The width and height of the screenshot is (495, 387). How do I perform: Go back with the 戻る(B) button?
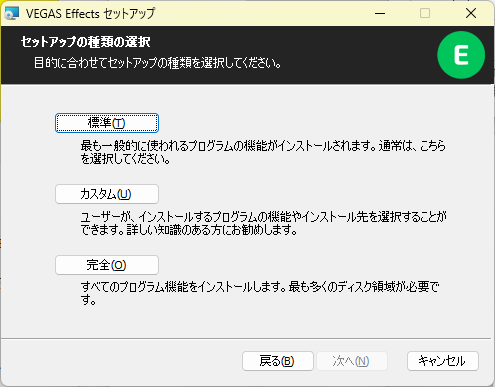coord(278,361)
